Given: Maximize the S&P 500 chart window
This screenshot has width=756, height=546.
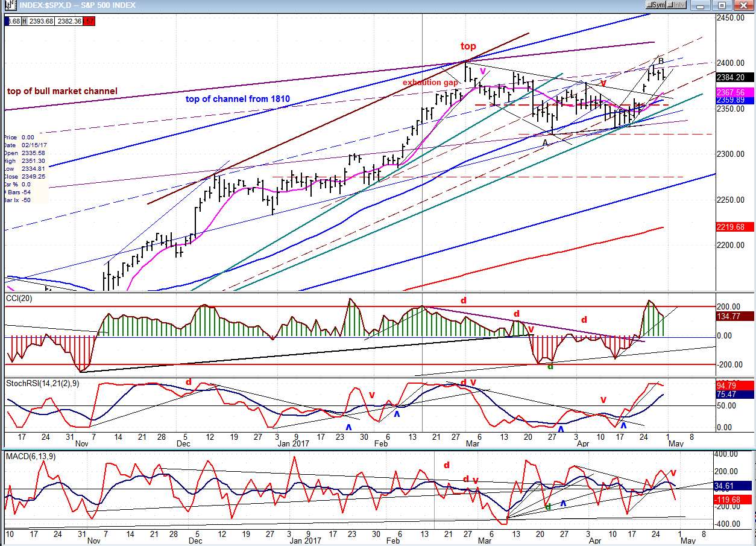Looking at the screenshot, I should click(x=723, y=5).
